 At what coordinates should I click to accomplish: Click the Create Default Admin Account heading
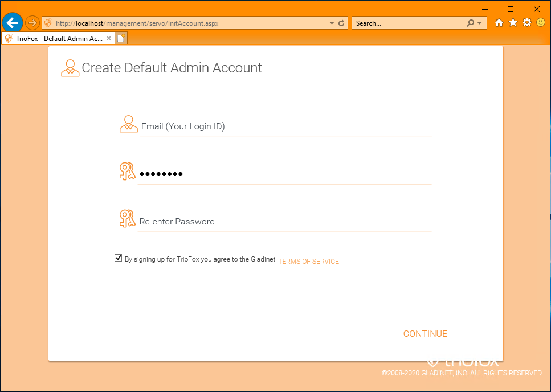tap(172, 68)
